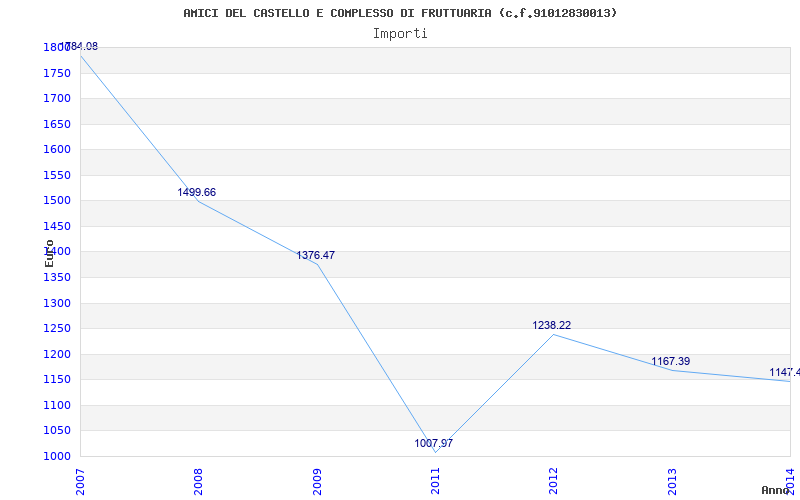Screen dimensions: 800x500
Task: Click the Importi subtitle
Action: coord(400,34)
